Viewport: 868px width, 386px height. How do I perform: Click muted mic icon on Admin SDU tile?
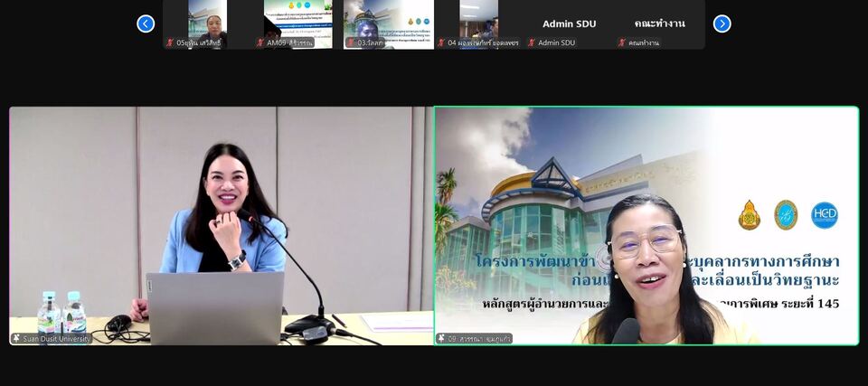tap(532, 42)
